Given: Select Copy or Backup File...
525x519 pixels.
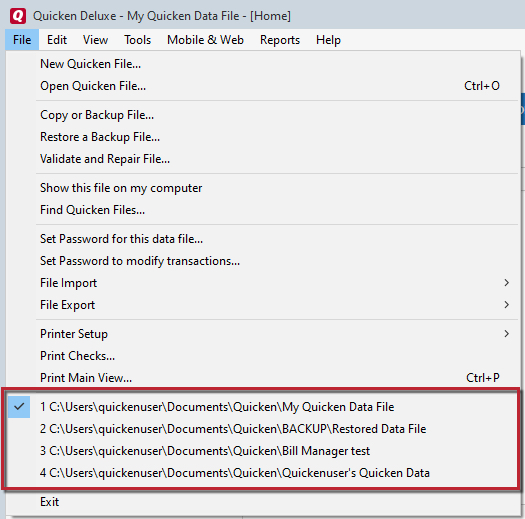Looking at the screenshot, I should (x=262, y=115).
